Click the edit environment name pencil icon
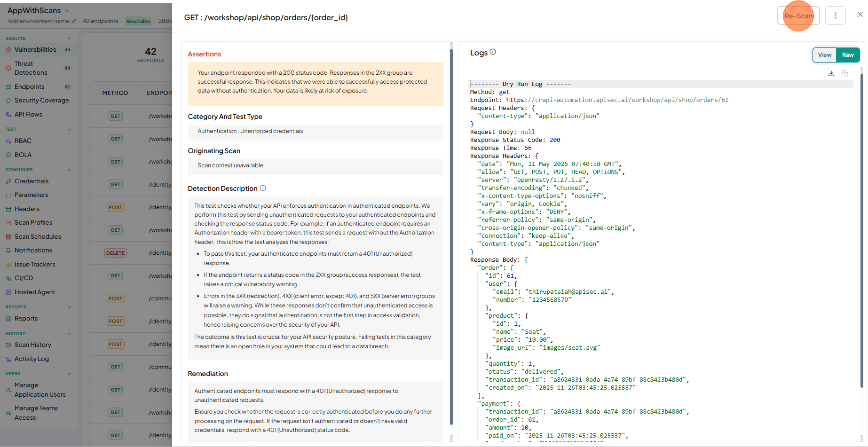 tap(73, 21)
